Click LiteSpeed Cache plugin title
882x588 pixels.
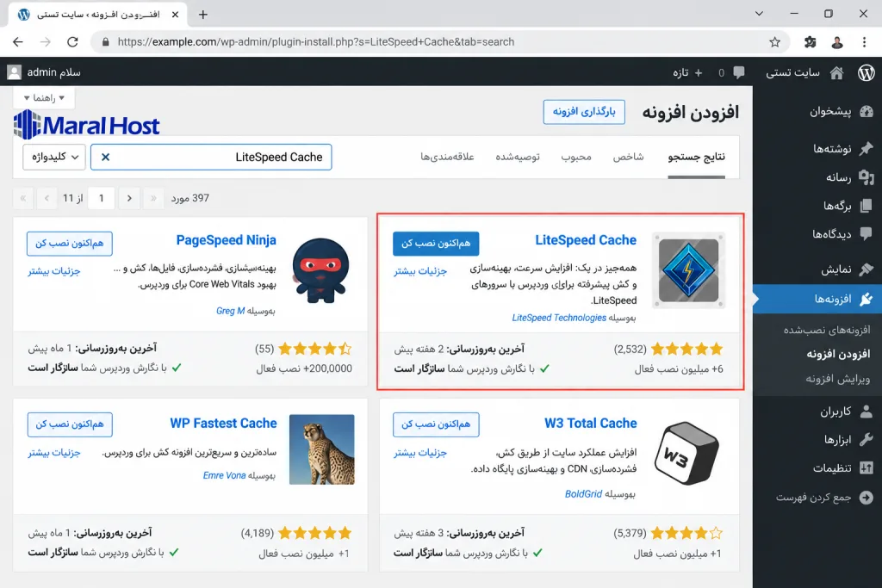[586, 240]
